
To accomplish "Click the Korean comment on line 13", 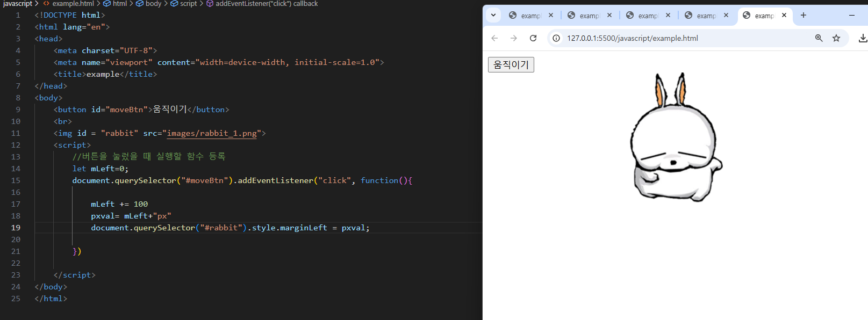I will (x=149, y=156).
